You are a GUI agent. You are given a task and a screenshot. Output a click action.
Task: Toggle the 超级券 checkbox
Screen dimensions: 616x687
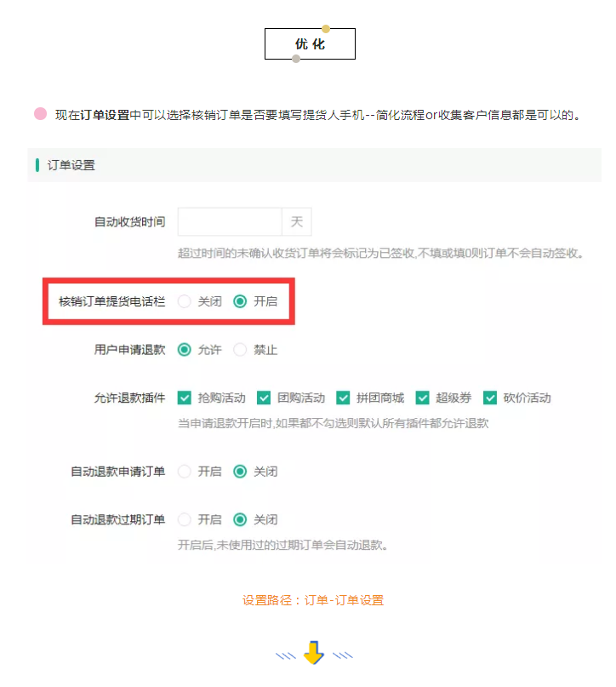pyautogui.click(x=422, y=398)
